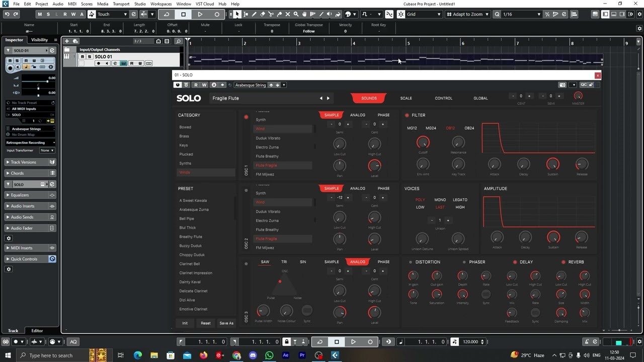
Task: Select the Object Selection arrow tool
Action: click(237, 14)
